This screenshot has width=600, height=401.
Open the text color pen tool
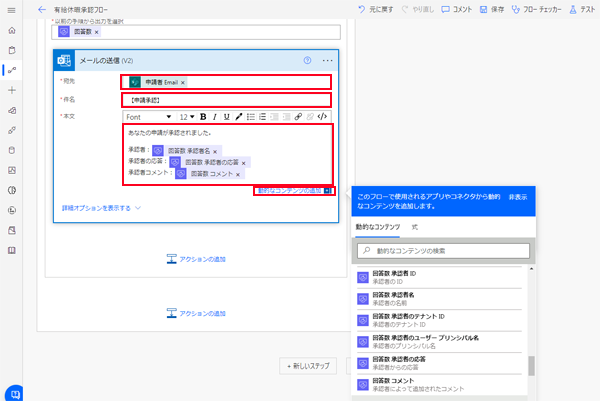click(x=238, y=117)
